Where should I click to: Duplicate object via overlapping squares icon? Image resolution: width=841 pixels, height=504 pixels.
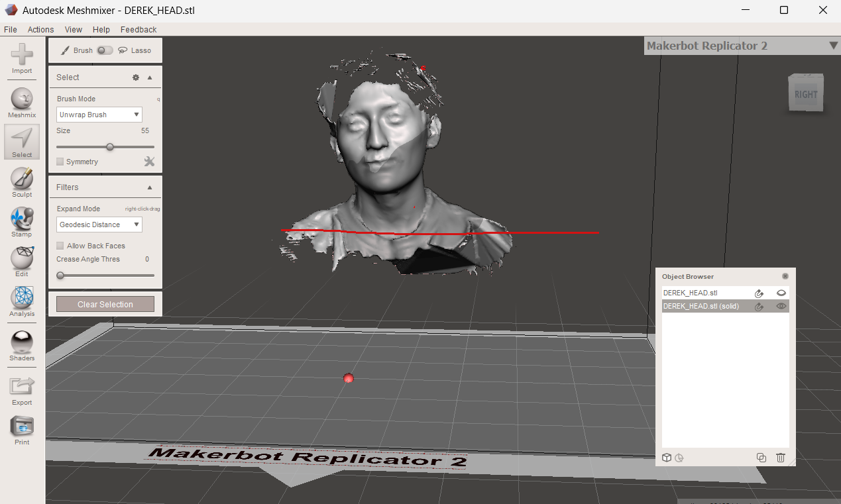click(x=761, y=458)
